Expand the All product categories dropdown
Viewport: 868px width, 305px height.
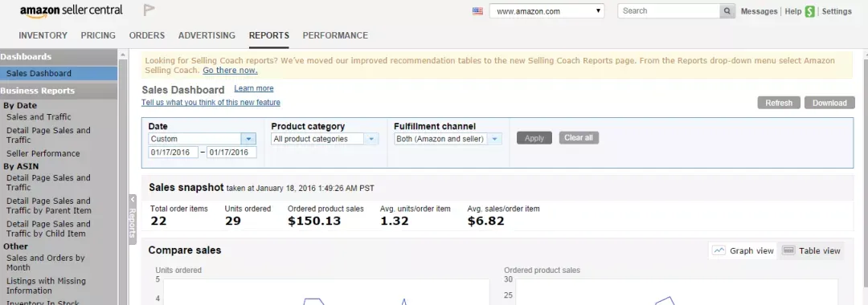(325, 139)
